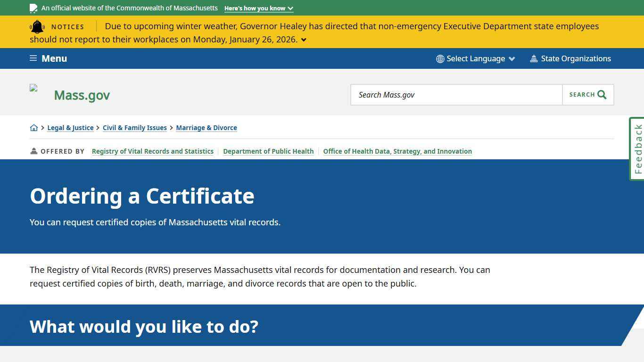Image resolution: width=644 pixels, height=362 pixels.
Task: Open the Registry of Vital Records and Statistics link
Action: click(x=153, y=151)
